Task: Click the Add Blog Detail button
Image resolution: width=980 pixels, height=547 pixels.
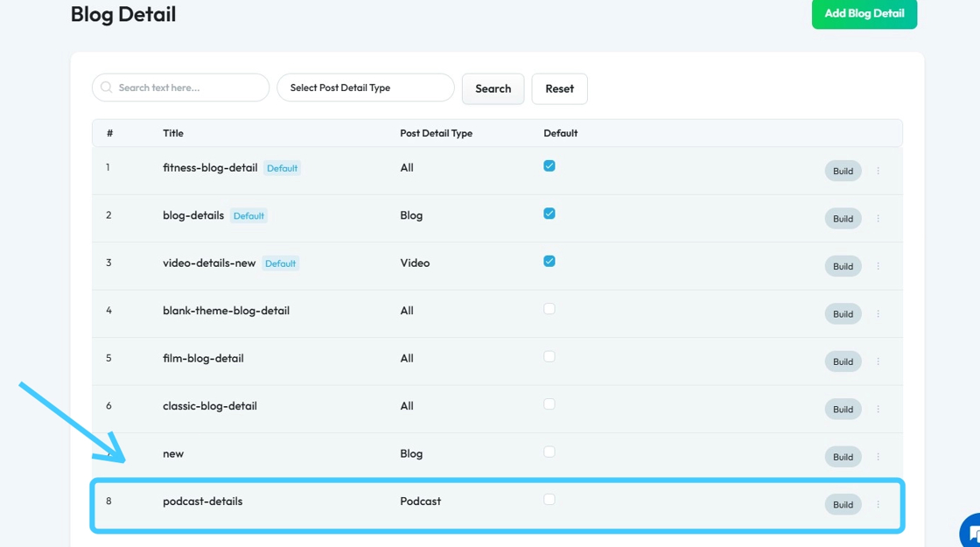Action: (x=864, y=14)
